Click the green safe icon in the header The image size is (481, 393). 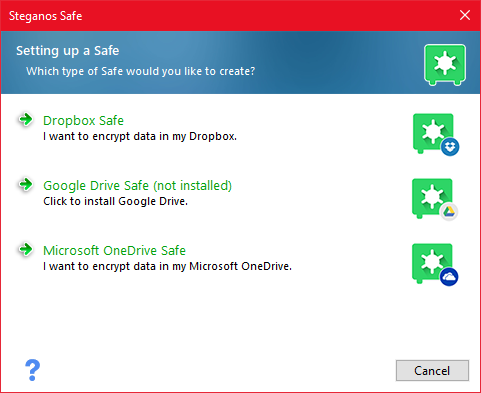coord(445,65)
